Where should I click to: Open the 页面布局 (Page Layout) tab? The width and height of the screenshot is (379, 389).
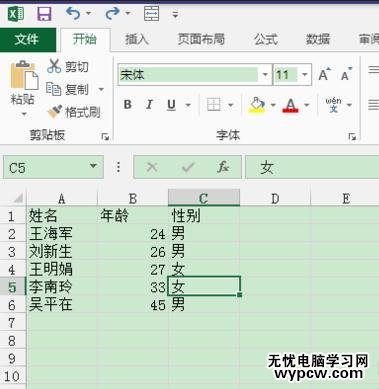(201, 40)
